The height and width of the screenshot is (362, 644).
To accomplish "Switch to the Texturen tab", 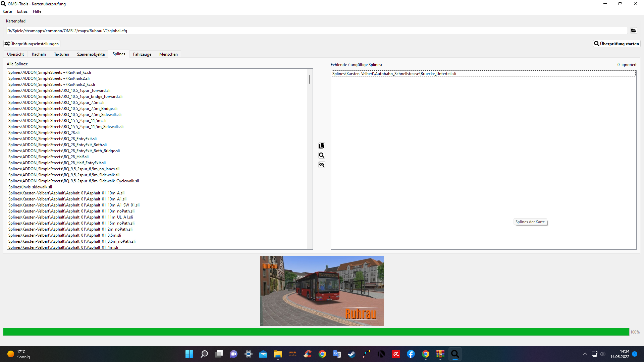I will pos(61,54).
